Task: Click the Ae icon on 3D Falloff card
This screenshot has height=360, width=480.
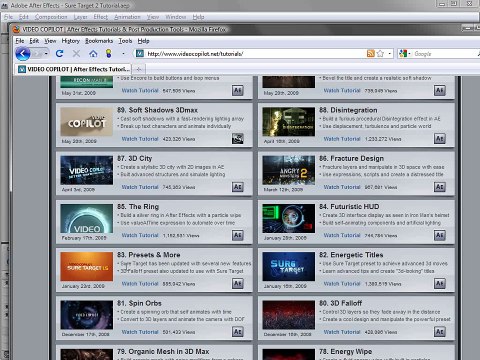Action: [440, 332]
